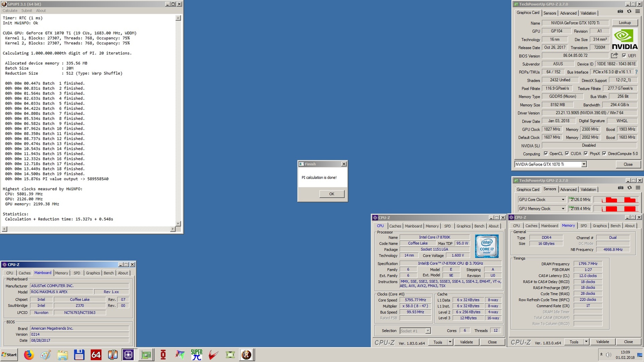The height and width of the screenshot is (362, 644).
Task: Click the GPU-Z BIOS Version field 86.04.85.00.72
Action: [x=575, y=56]
